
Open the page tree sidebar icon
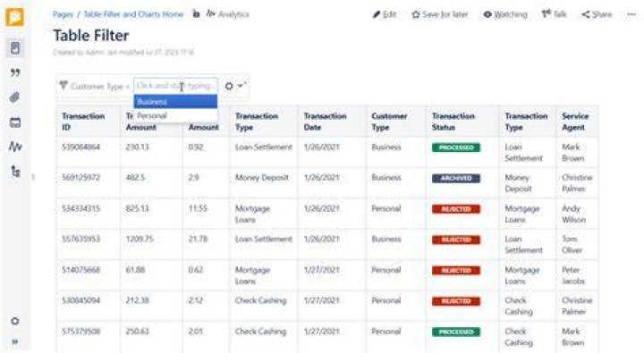pyautogui.click(x=15, y=172)
